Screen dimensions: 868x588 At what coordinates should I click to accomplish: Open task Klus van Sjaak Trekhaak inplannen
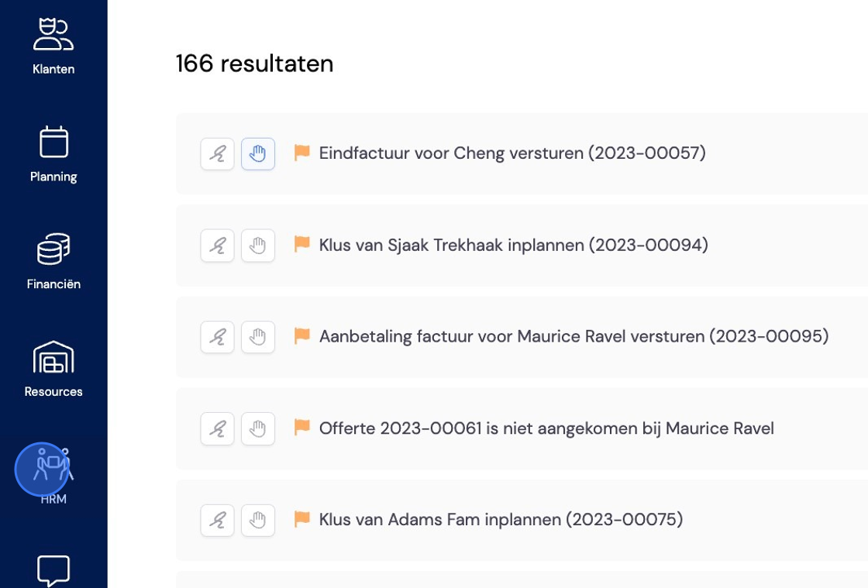point(513,245)
